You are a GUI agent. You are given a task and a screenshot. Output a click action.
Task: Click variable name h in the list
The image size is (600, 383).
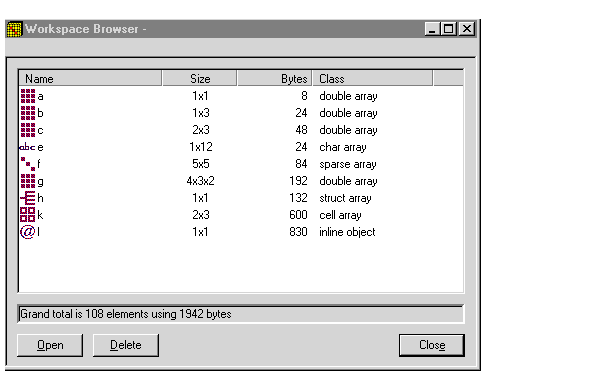coord(41,198)
